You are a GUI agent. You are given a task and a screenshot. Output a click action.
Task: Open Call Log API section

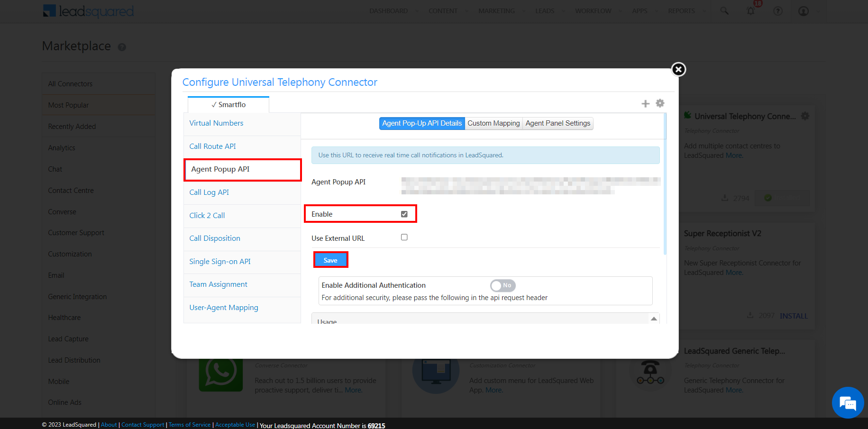pyautogui.click(x=242, y=192)
